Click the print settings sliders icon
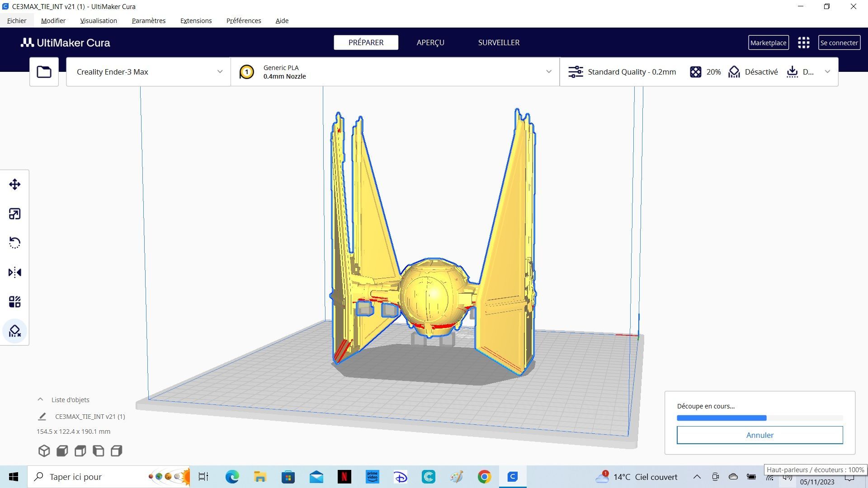 pos(576,72)
